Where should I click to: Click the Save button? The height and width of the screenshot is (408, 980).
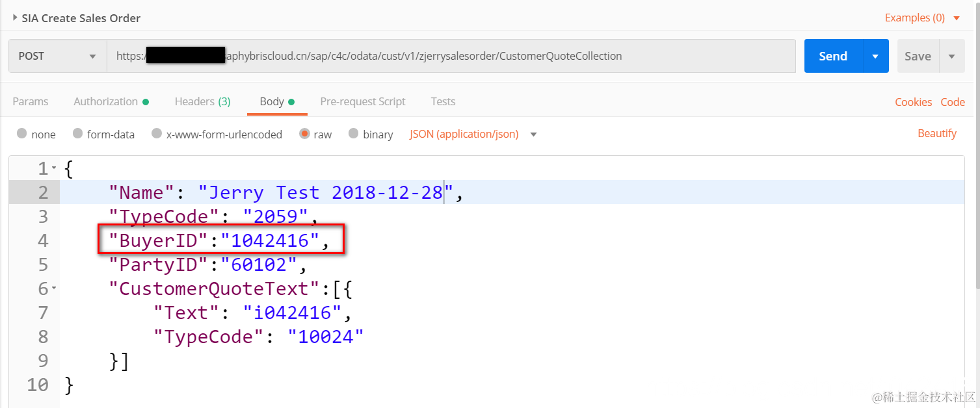click(x=918, y=56)
